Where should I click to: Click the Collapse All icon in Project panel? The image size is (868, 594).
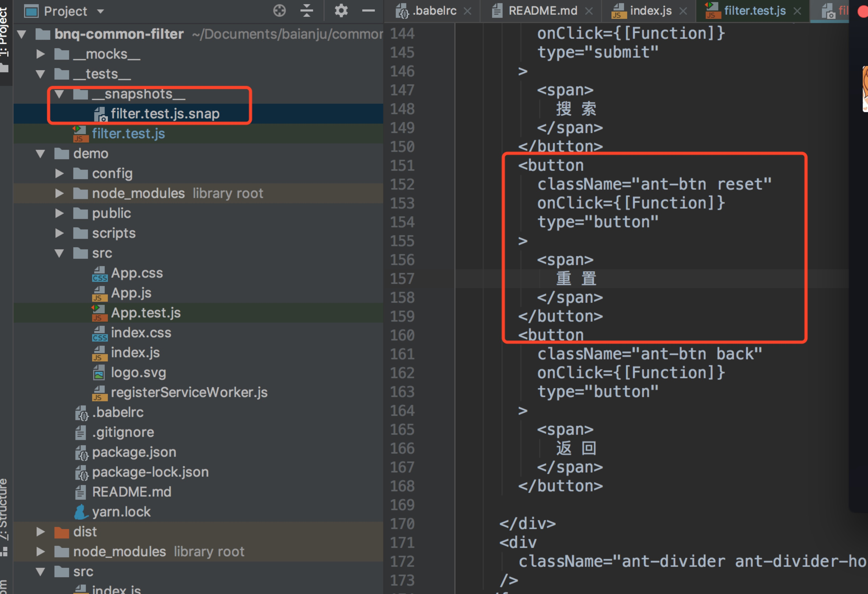(x=307, y=11)
